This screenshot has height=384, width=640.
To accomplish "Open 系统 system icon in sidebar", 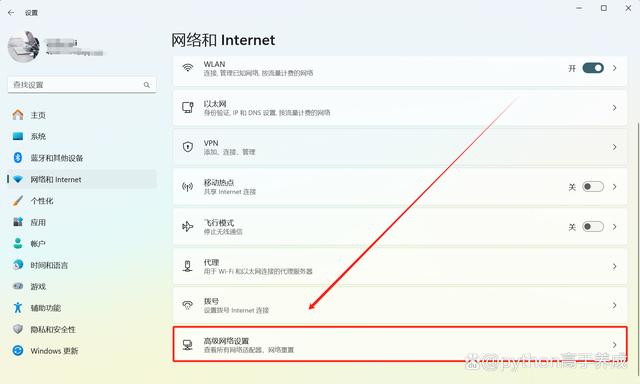I will (18, 136).
